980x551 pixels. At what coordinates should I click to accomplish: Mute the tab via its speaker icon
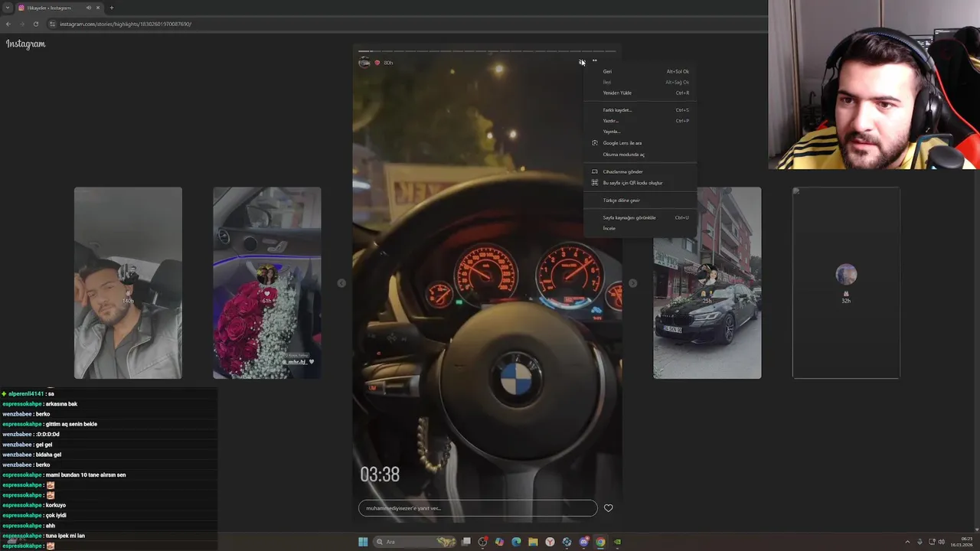pos(89,8)
